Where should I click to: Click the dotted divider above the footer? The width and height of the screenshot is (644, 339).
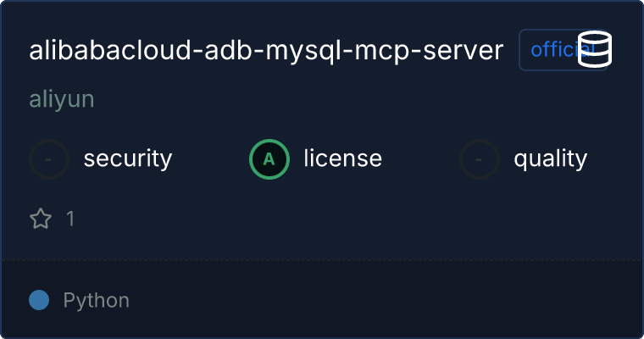click(x=322, y=259)
